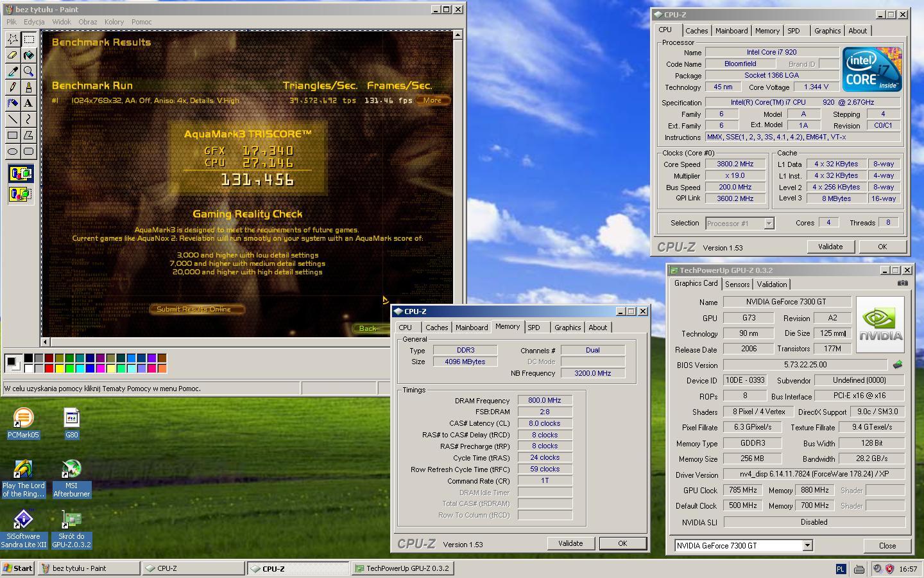Select the Brush tool in Paint
924x578 pixels.
(x=28, y=87)
